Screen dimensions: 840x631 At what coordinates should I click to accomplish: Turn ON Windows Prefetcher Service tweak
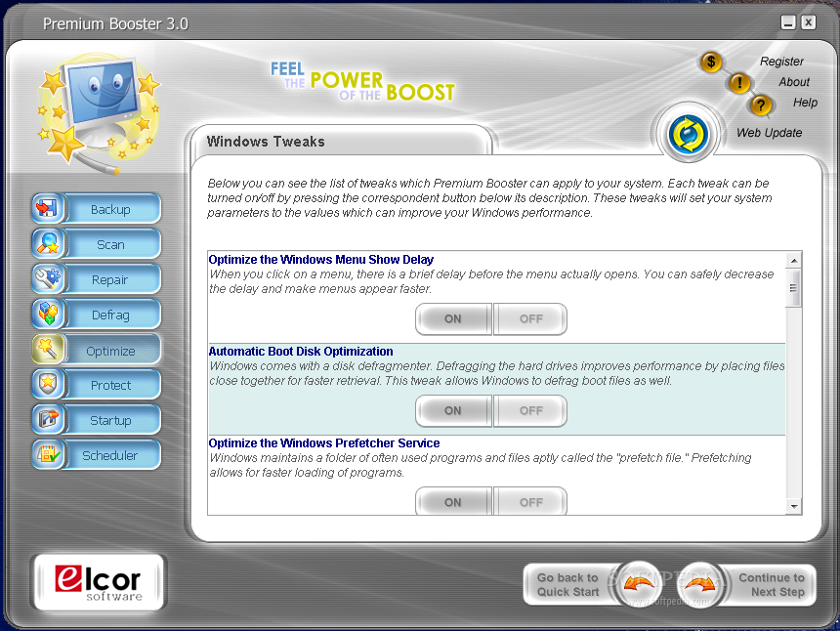[x=453, y=501]
